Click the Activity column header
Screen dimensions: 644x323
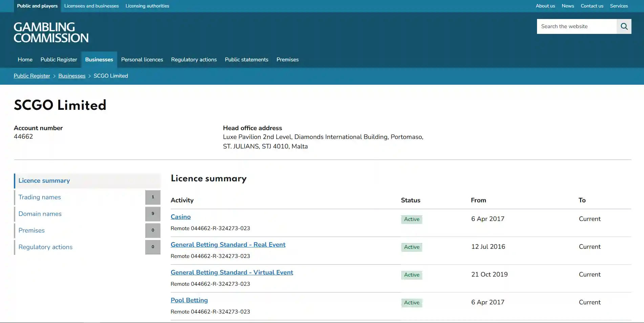(x=182, y=200)
